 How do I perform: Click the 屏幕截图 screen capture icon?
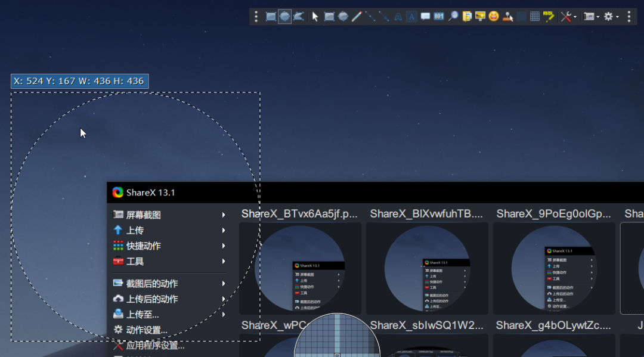[x=118, y=215]
